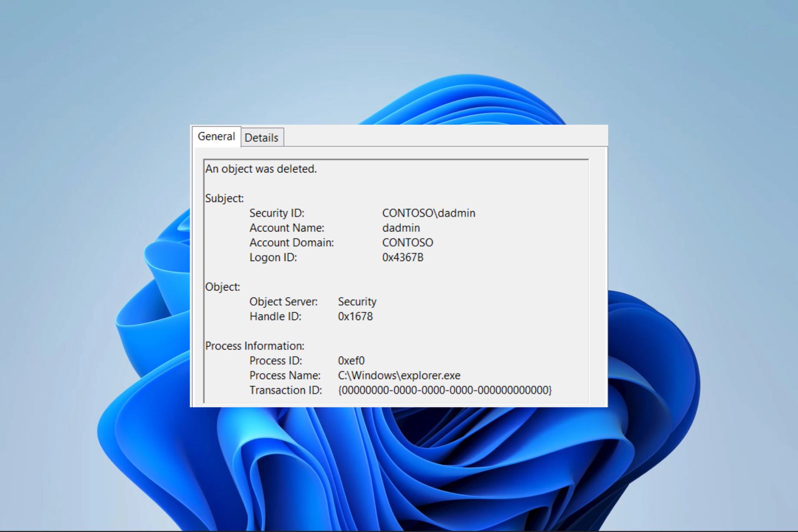The image size is (798, 532).
Task: Select the Handle ID value '0x1678'
Action: pos(355,317)
